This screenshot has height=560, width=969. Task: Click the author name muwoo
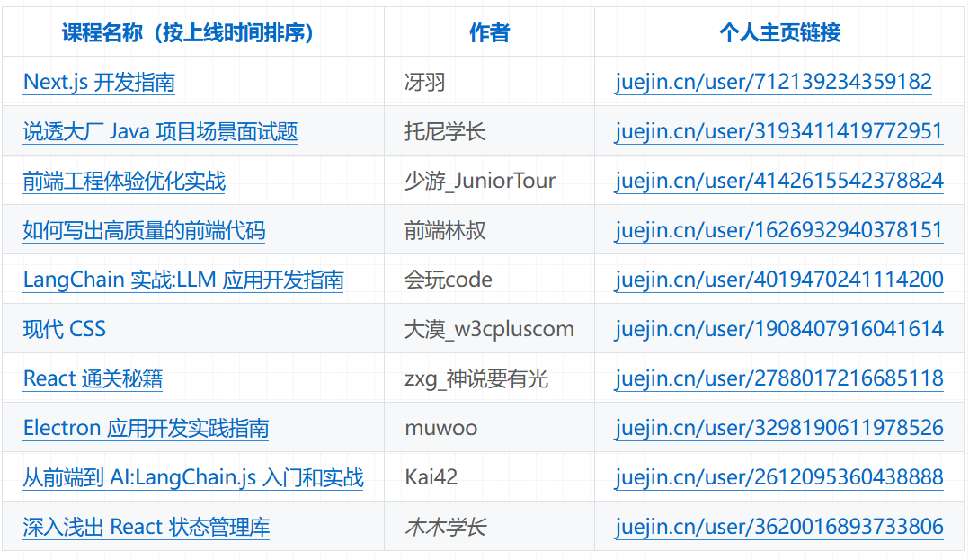[x=441, y=429]
